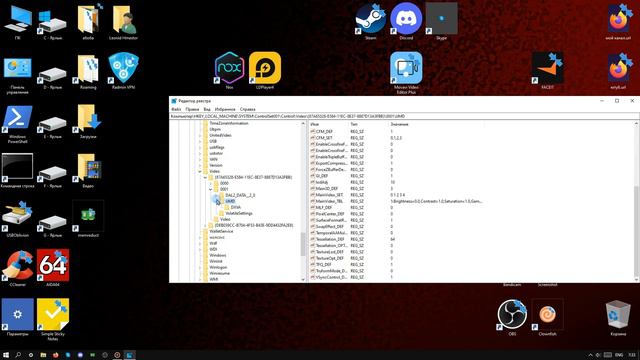Select the TimeZoneInformation key in tree
The width and height of the screenshot is (640, 360).
229,123
